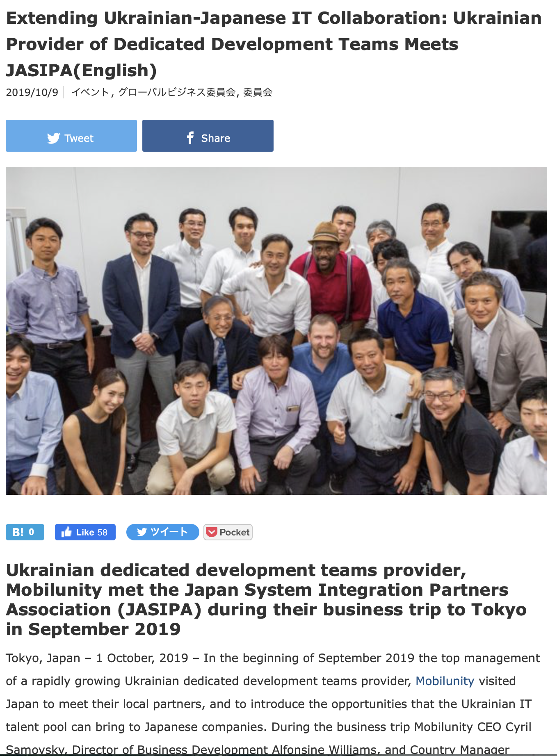Click the Twitter bird icon beside Tweet

[53, 138]
